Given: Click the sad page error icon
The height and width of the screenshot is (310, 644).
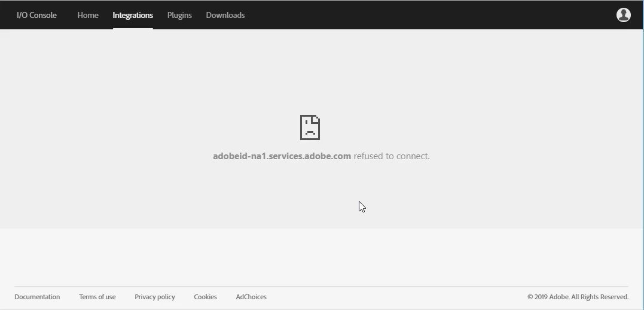Looking at the screenshot, I should (x=310, y=127).
